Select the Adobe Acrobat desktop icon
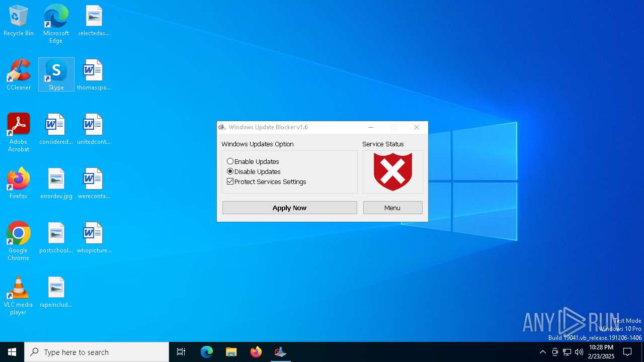Image resolution: width=644 pixels, height=362 pixels. tap(19, 133)
